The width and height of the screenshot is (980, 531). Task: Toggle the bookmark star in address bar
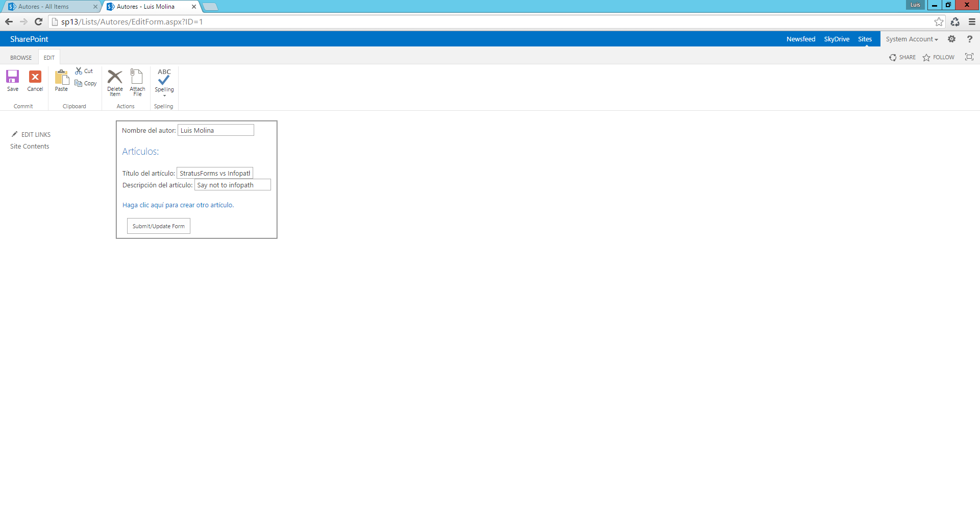point(939,22)
